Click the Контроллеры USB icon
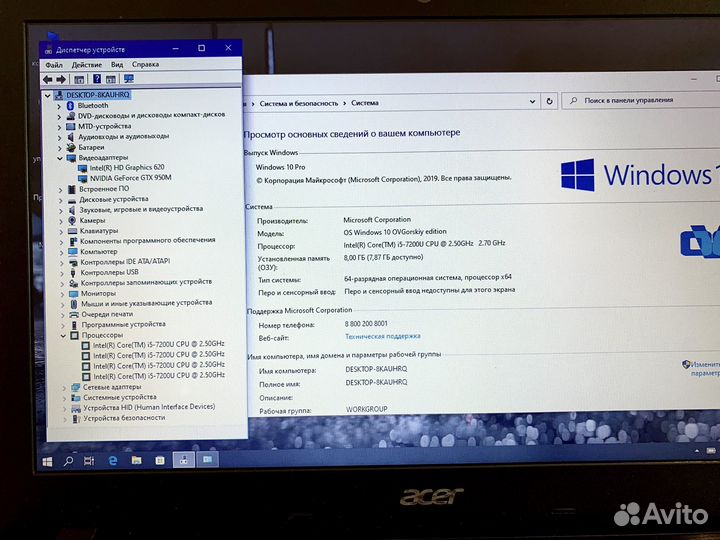This screenshot has width=720, height=540. (x=73, y=272)
